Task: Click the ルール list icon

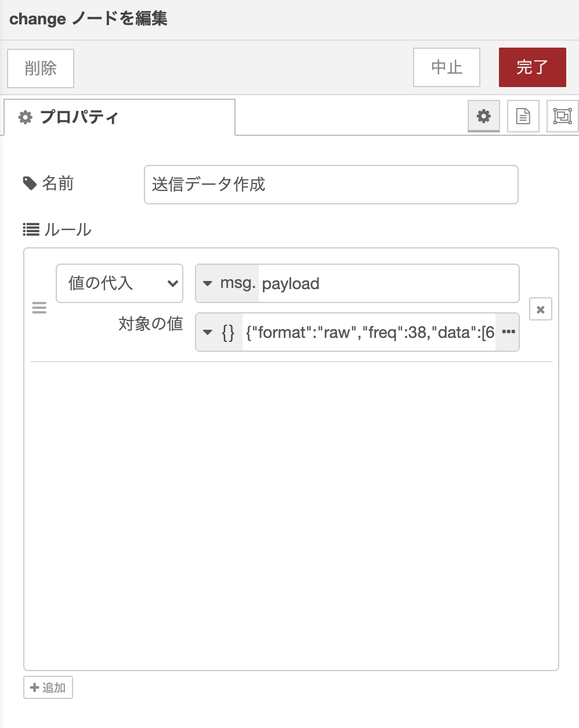Action: click(x=31, y=229)
